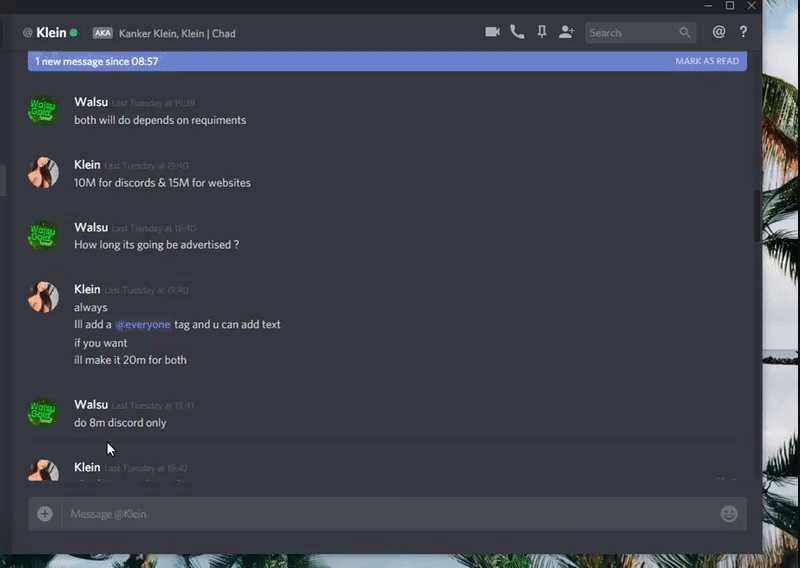Click Klein's avatar beside the 10M message
The width and height of the screenshot is (800, 568).
[43, 172]
